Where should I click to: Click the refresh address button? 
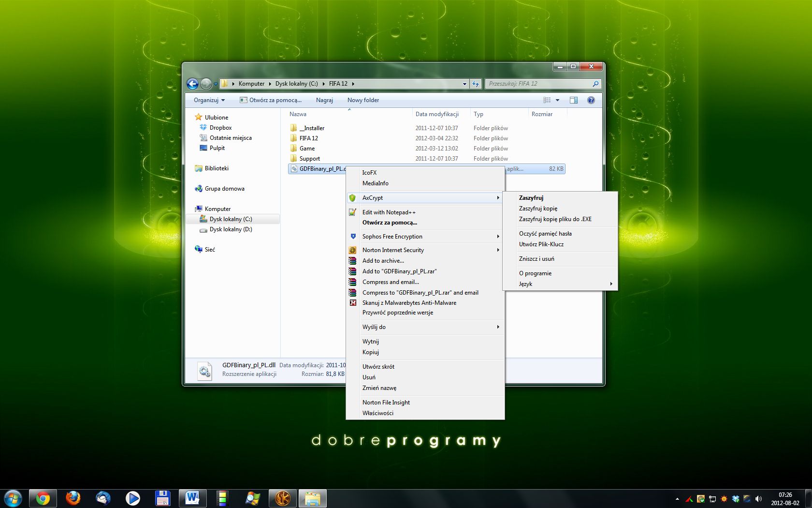click(x=476, y=84)
